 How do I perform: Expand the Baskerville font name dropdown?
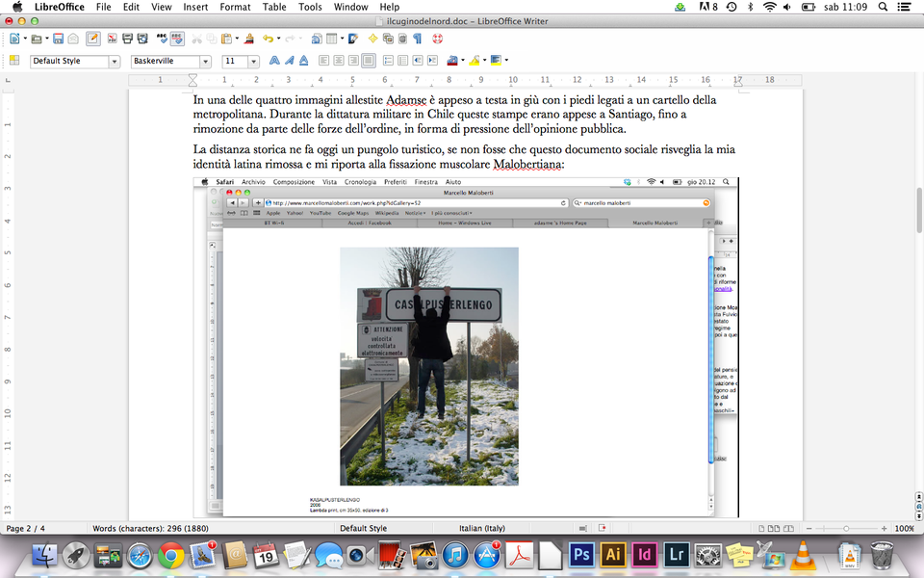[205, 61]
